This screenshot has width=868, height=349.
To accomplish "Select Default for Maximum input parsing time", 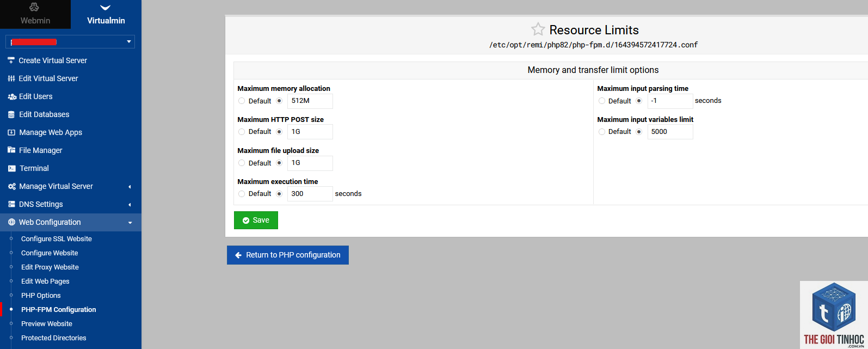I will coord(601,101).
